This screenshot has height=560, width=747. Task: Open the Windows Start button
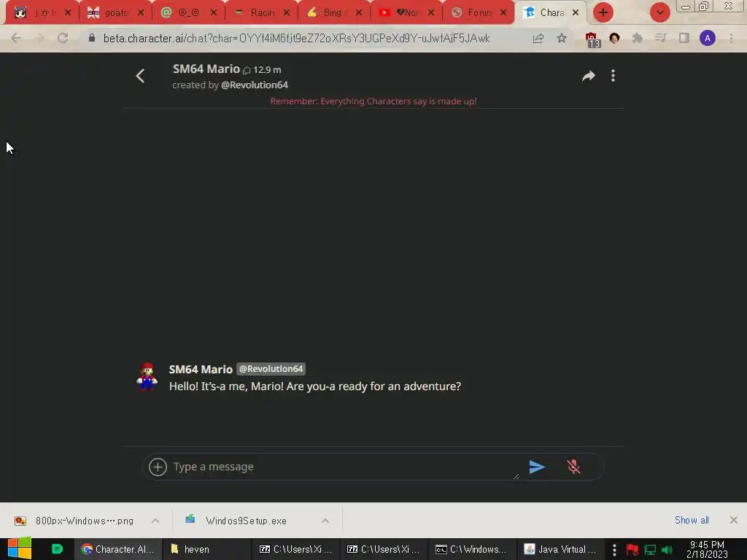(20, 549)
